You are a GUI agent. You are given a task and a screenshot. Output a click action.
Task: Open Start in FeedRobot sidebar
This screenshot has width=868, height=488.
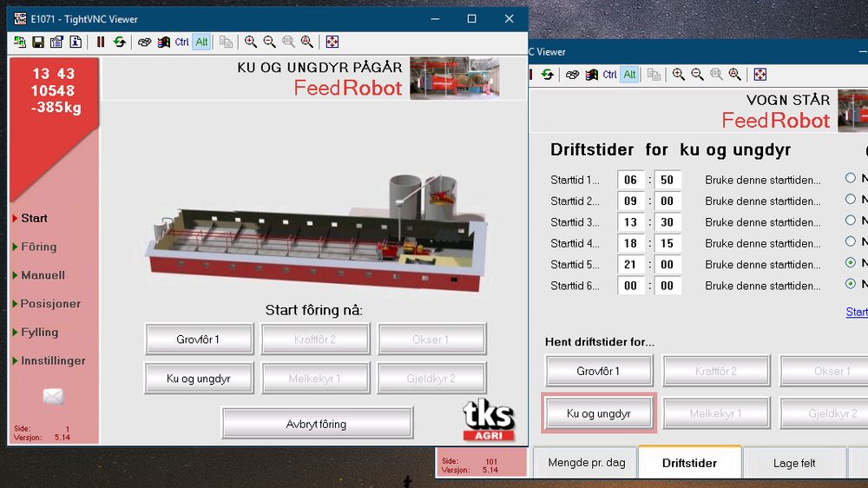click(34, 218)
